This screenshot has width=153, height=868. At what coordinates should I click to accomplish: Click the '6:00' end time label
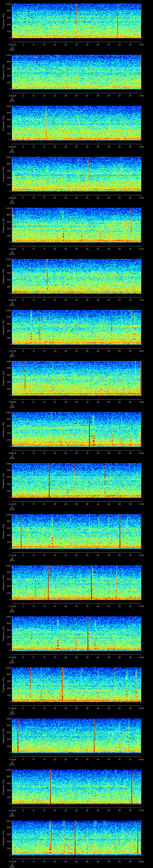[141, 248]
